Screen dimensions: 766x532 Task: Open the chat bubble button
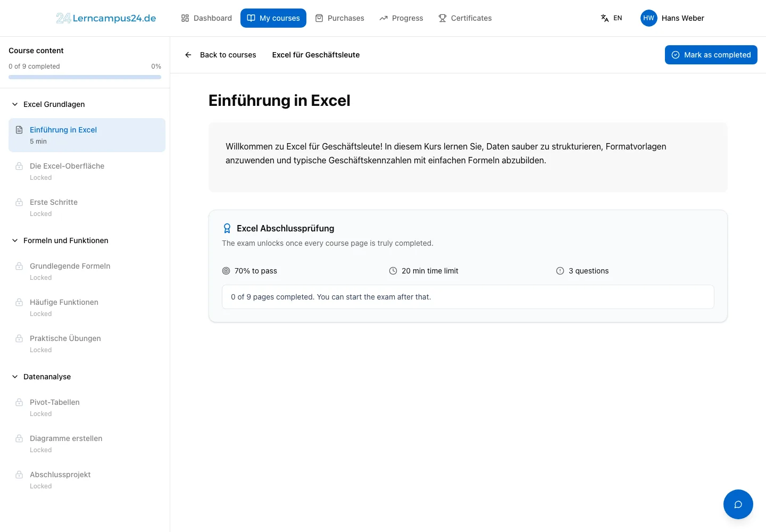click(738, 504)
